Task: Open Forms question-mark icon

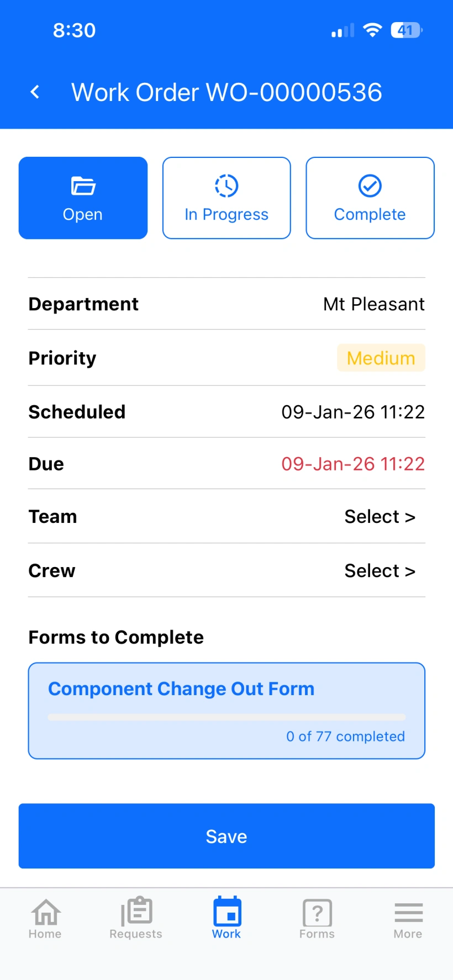Action: (317, 913)
